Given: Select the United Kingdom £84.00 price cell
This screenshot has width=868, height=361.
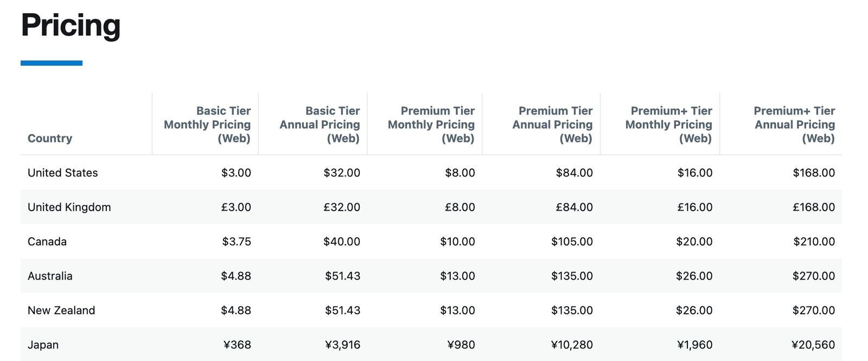Looking at the screenshot, I should point(574,207).
